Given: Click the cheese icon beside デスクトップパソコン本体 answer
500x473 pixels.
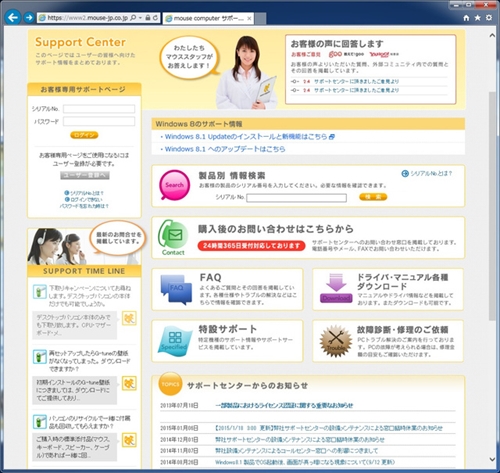Looking at the screenshot, I should pyautogui.click(x=129, y=319).
